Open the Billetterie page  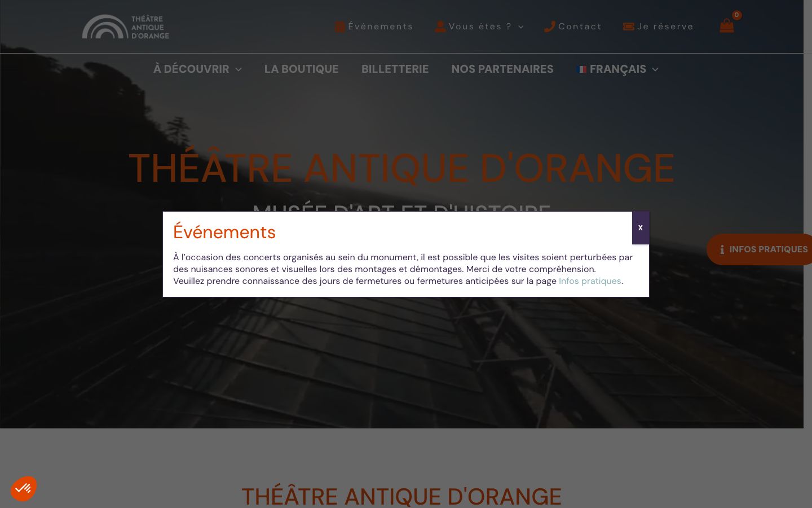tap(395, 69)
